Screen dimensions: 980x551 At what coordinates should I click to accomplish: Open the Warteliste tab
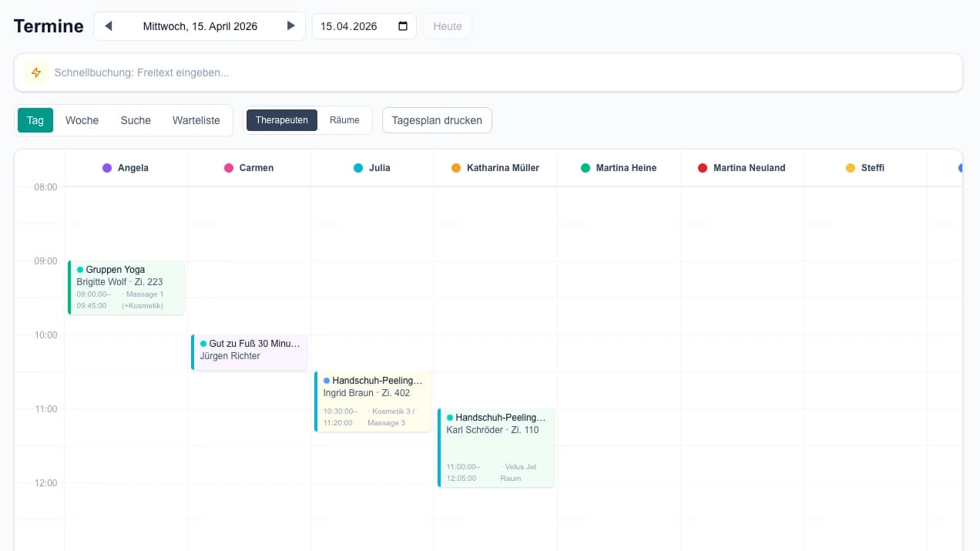(x=196, y=120)
